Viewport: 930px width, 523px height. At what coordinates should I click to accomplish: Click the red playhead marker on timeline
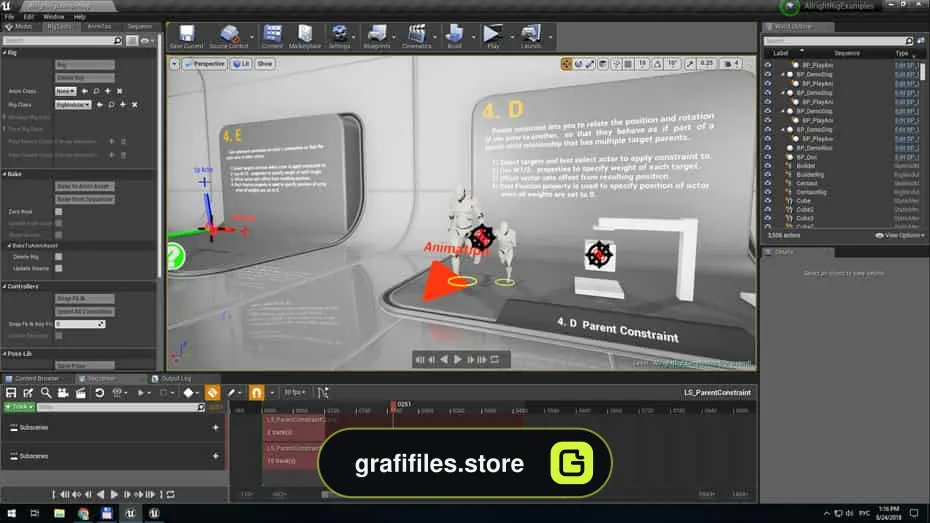393,405
